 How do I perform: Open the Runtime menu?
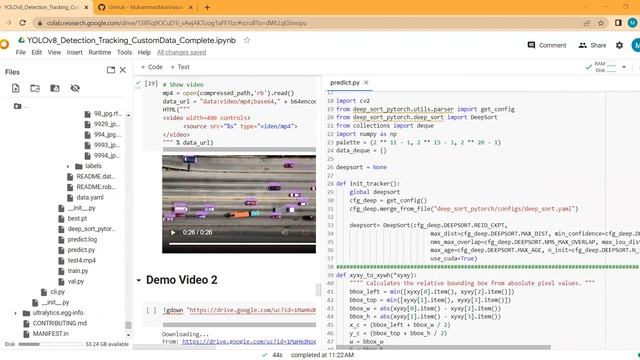pos(100,52)
